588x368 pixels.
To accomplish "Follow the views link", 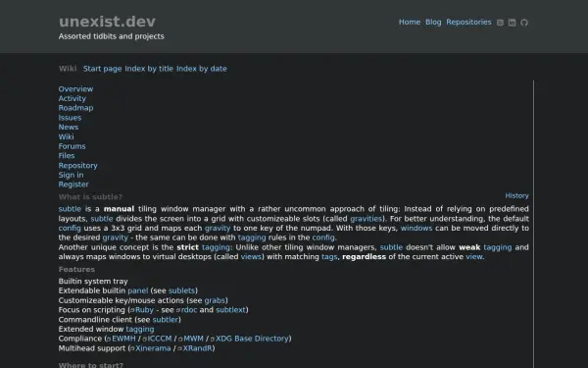I will pos(251,256).
